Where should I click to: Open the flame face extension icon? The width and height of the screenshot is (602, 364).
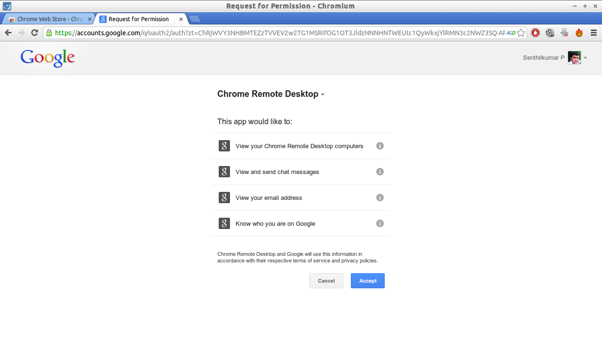(x=579, y=33)
